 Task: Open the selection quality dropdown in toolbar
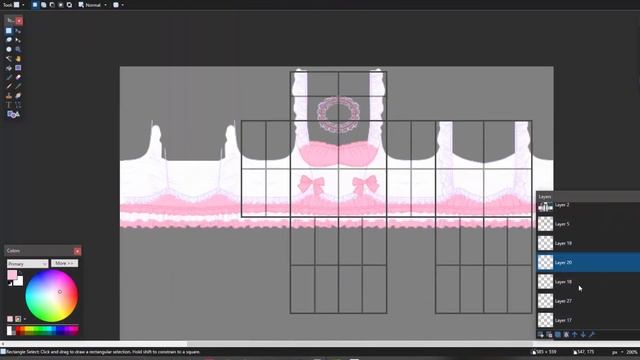click(118, 5)
